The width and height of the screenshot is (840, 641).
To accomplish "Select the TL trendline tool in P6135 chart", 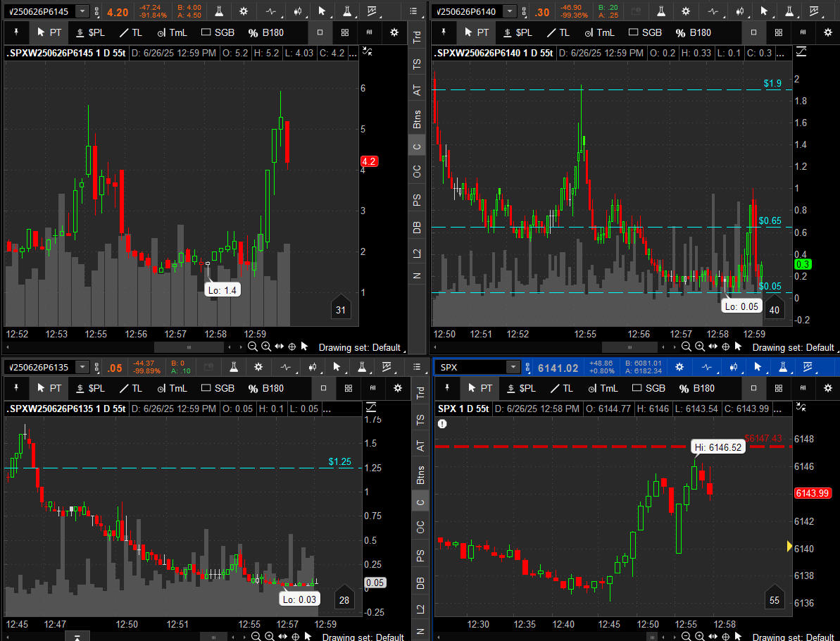I will click(130, 388).
